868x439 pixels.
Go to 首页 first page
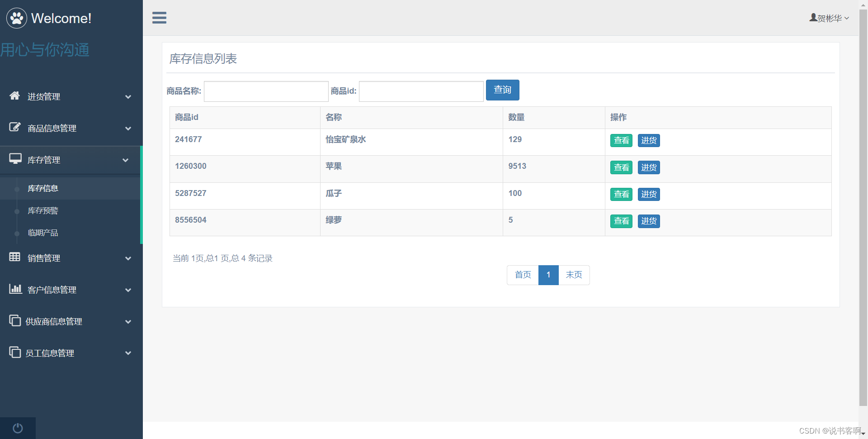pyautogui.click(x=523, y=275)
